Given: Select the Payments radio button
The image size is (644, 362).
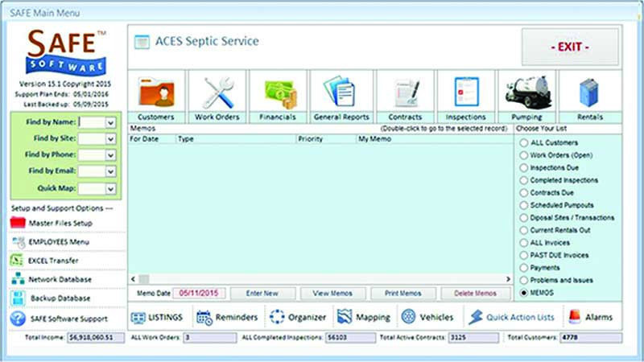Looking at the screenshot, I should [524, 268].
